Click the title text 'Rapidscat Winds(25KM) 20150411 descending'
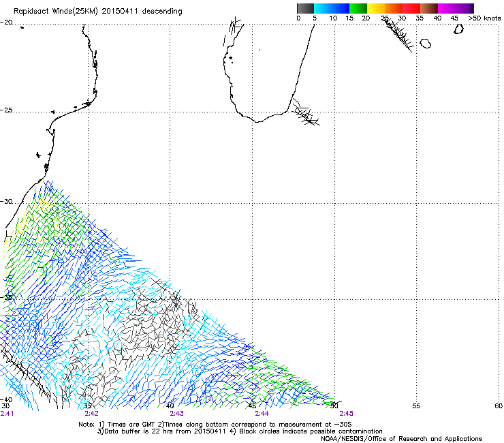This screenshot has height=443, width=504. pos(97,12)
